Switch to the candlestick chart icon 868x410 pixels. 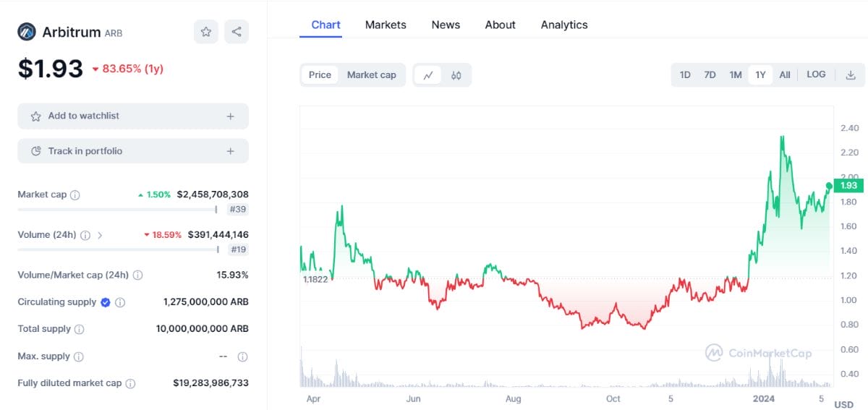tap(456, 75)
